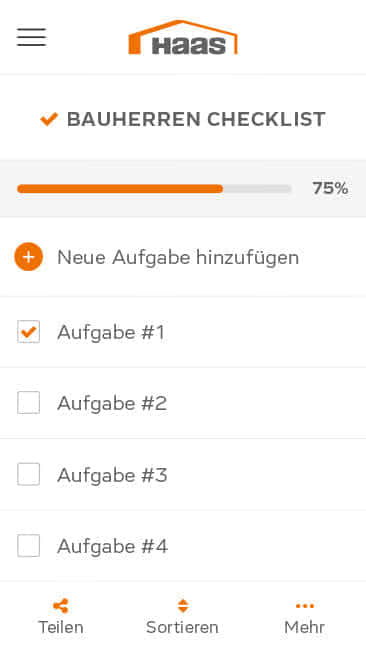This screenshot has height=650, width=366.
Task: Mark Aufgabe #4 as done
Action: click(x=29, y=546)
